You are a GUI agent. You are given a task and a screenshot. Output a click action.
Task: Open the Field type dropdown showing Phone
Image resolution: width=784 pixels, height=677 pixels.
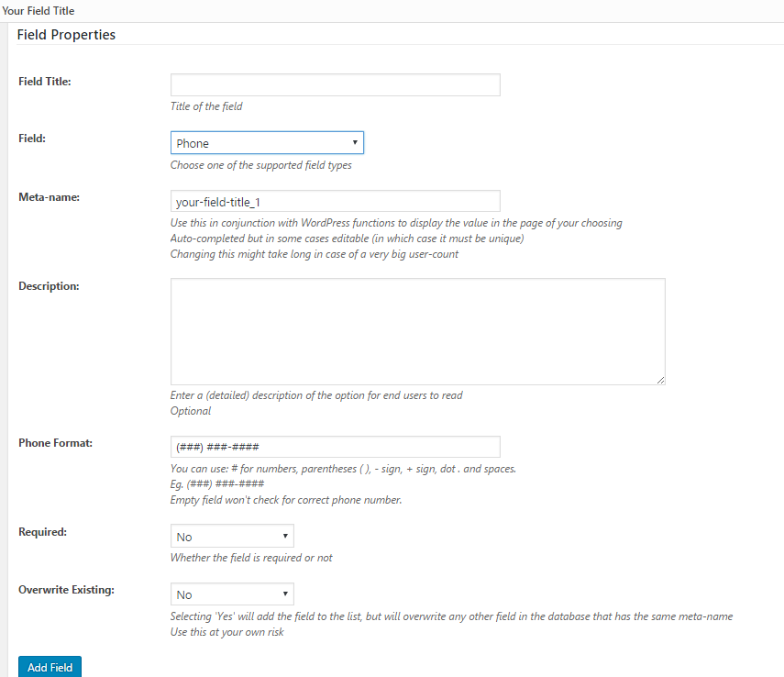pyautogui.click(x=267, y=143)
